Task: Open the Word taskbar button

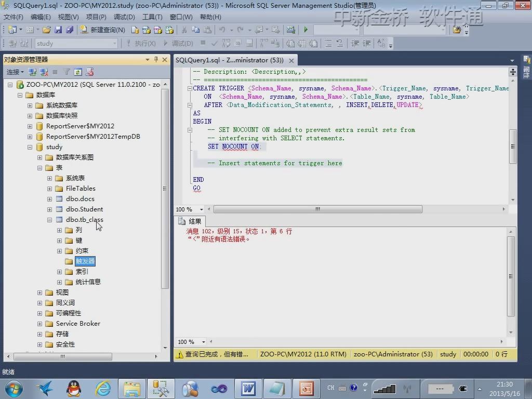Action: (248, 389)
